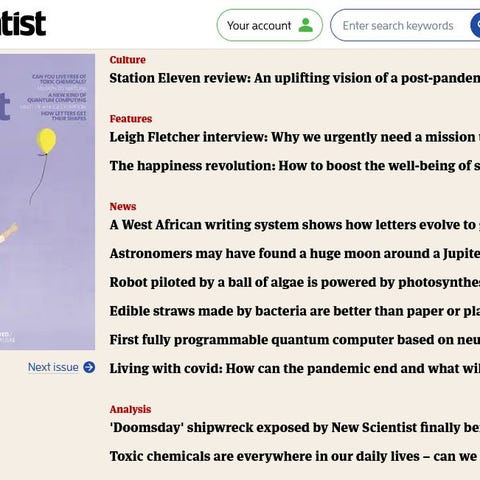
Task: Open the Your account button
Action: (270, 25)
